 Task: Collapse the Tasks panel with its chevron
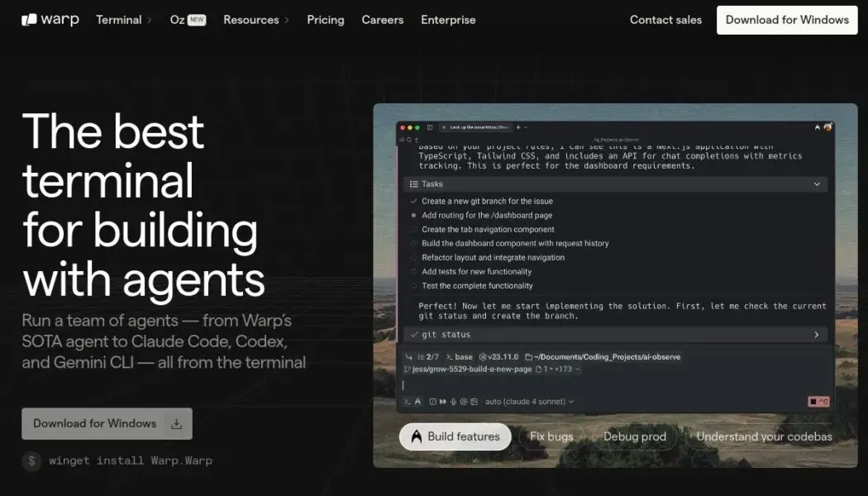817,184
